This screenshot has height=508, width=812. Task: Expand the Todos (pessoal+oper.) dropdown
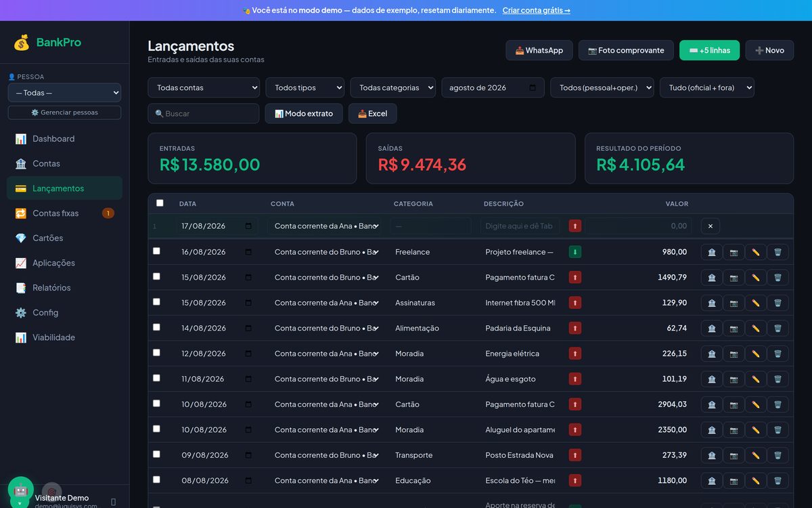click(602, 87)
